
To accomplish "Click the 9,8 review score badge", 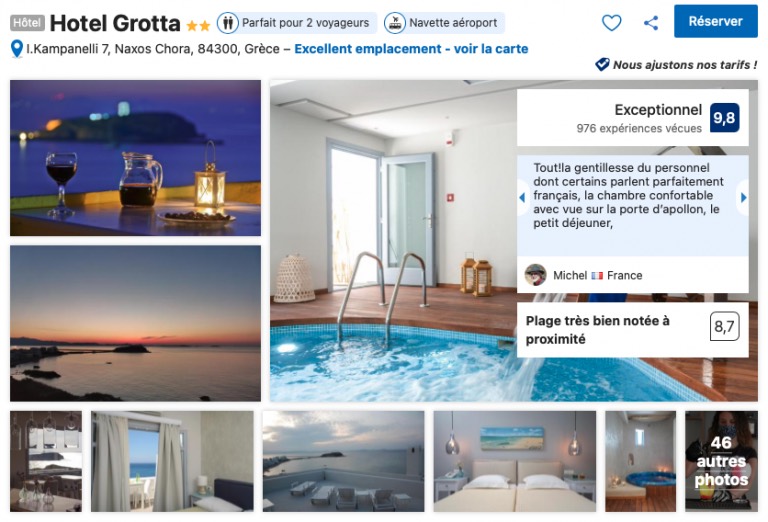I will [724, 118].
